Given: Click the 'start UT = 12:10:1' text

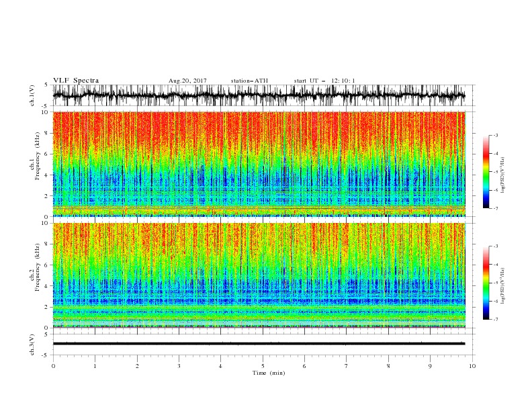Looking at the screenshot, I should click(324, 81).
